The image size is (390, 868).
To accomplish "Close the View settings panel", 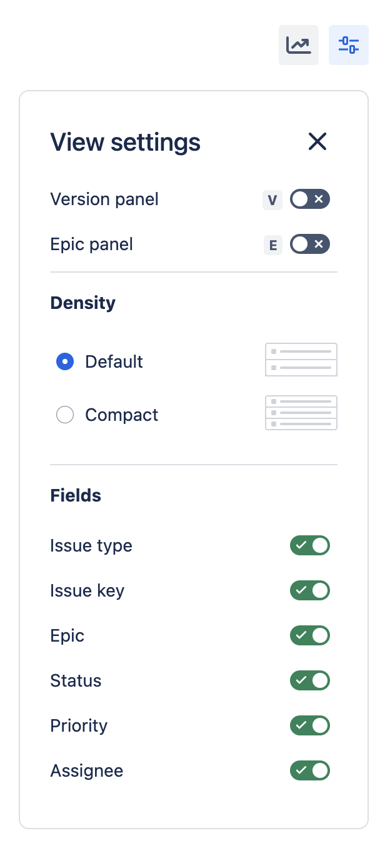I will click(x=317, y=142).
